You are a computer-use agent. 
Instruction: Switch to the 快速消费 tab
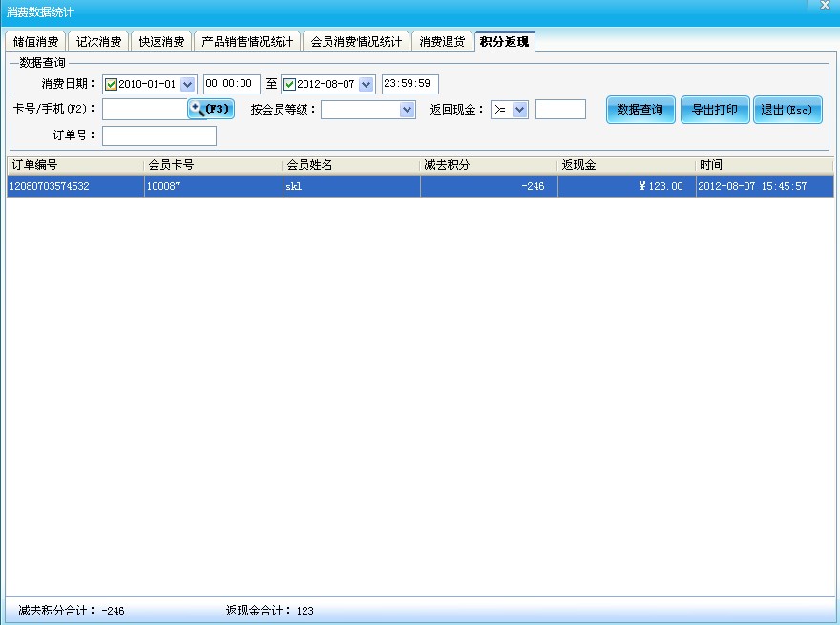click(x=160, y=41)
